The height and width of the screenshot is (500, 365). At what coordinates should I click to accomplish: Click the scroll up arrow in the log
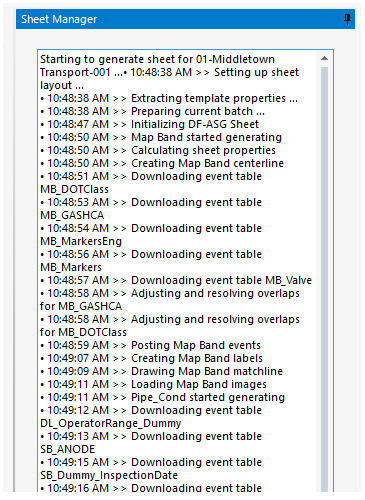click(x=324, y=58)
